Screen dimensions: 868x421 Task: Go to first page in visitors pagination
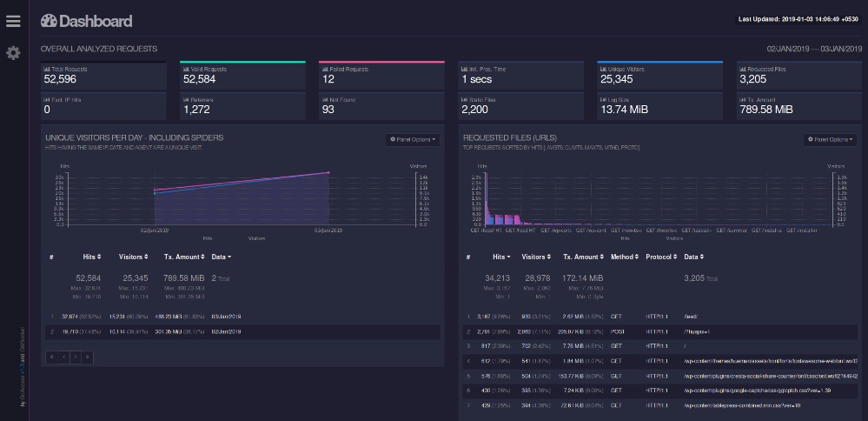tap(52, 357)
